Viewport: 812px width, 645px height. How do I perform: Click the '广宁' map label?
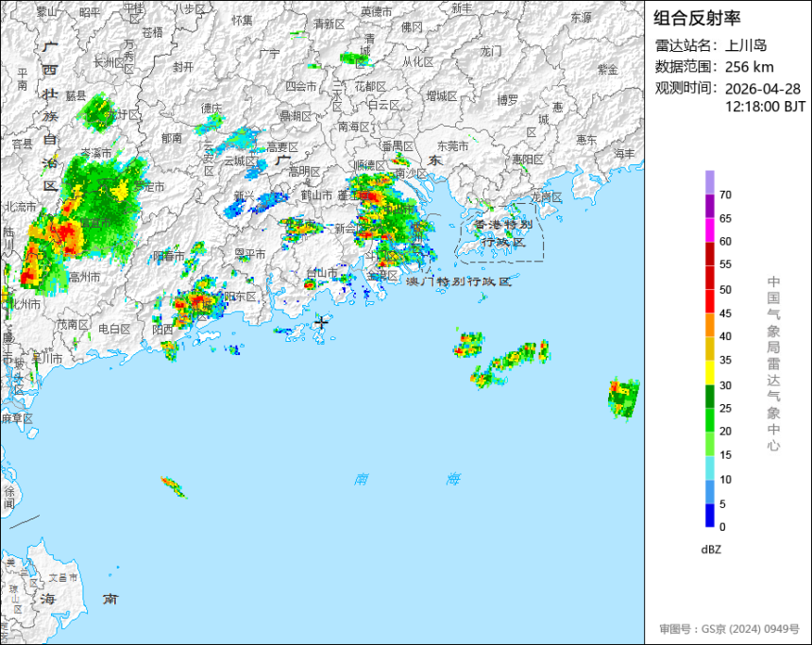point(269,54)
